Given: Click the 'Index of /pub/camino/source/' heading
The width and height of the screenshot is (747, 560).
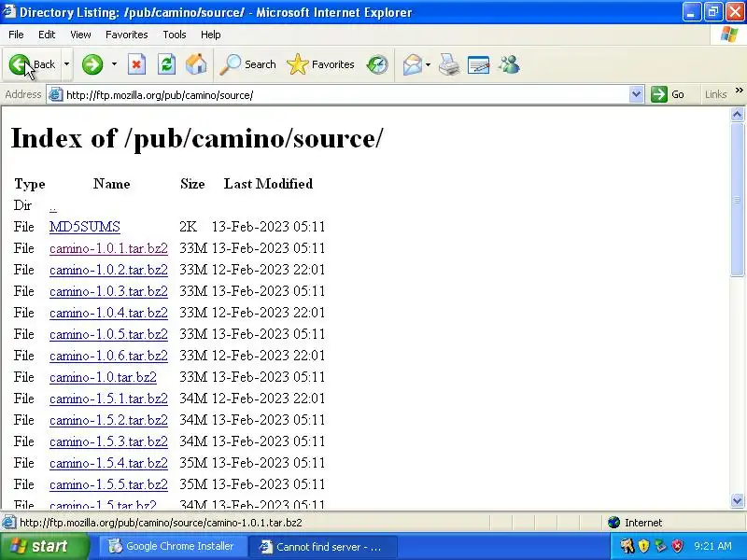Looking at the screenshot, I should pos(197,138).
